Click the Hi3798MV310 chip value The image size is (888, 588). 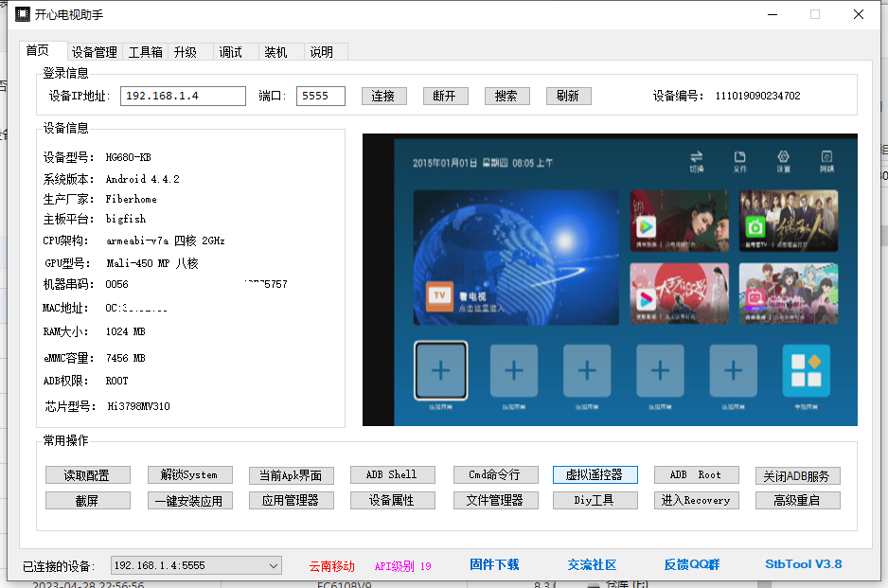[139, 406]
